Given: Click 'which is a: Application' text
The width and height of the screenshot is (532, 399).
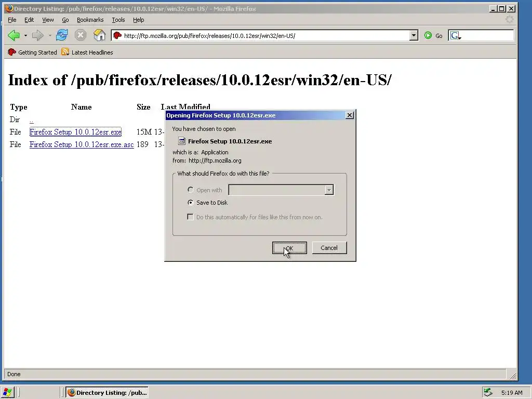Looking at the screenshot, I should pos(201,152).
